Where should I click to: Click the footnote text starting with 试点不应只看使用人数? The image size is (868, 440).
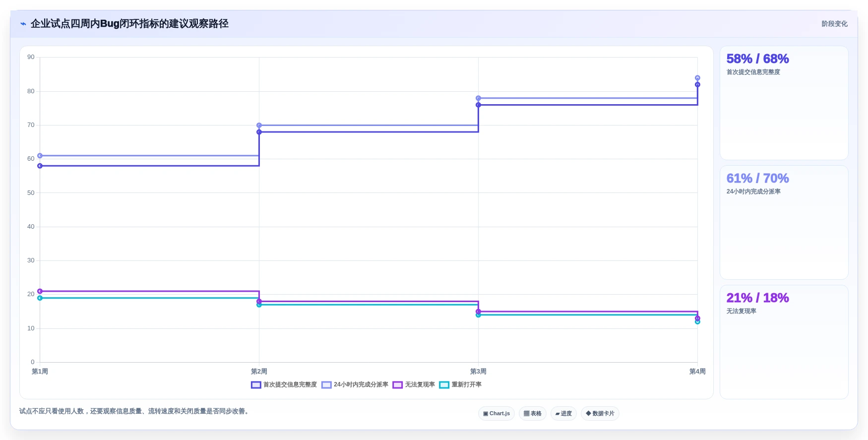(134, 411)
